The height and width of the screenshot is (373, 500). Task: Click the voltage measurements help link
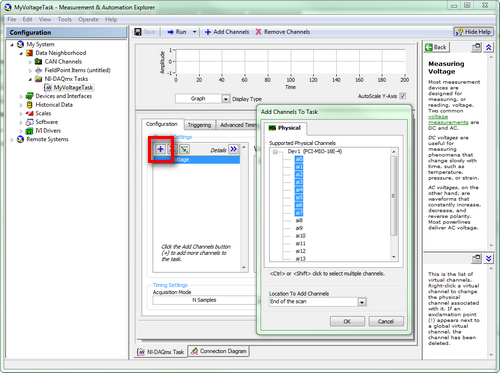[x=448, y=120]
